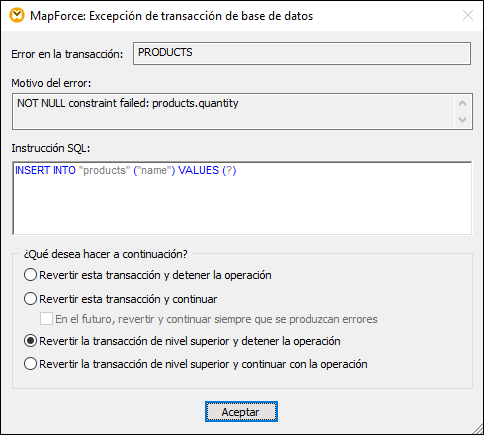
Task: Click the MapForce logo icon in title bar
Action: pyautogui.click(x=17, y=15)
